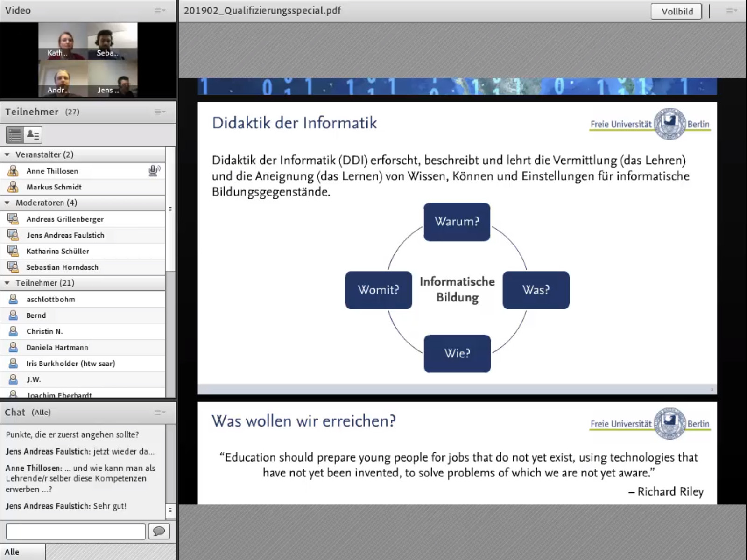This screenshot has height=560, width=747.
Task: Click Jens webcam video thumbnail
Action: 113,78
